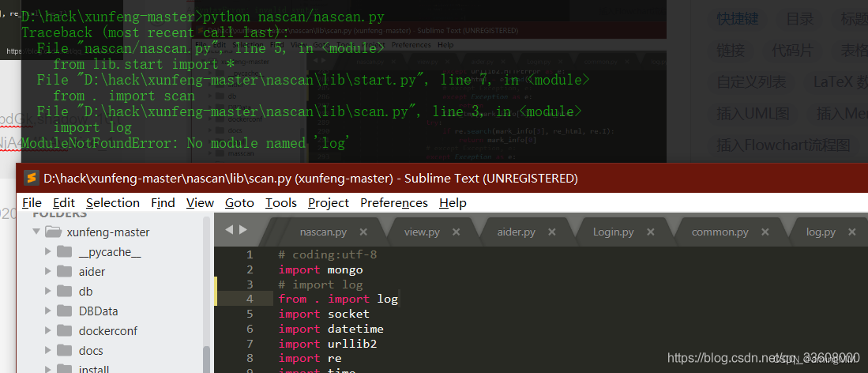This screenshot has width=868, height=373.
Task: Select '插入UML图' in the help panel
Action: (753, 114)
